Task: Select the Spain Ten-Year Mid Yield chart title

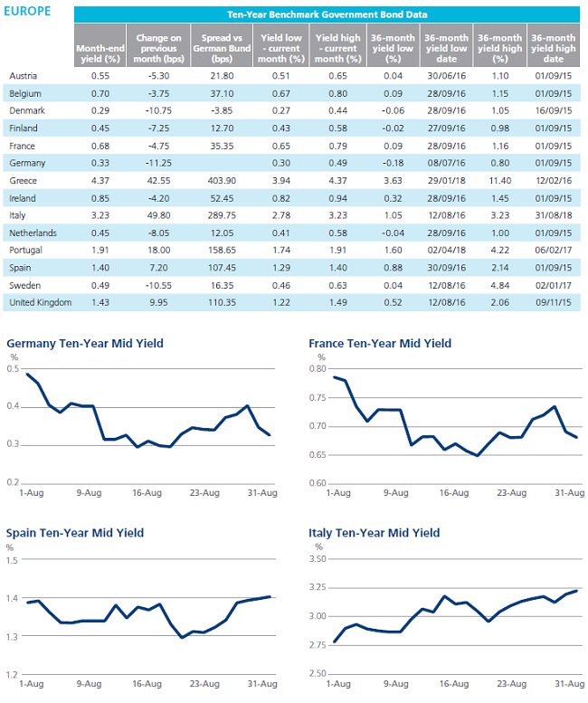Action: coord(75,533)
